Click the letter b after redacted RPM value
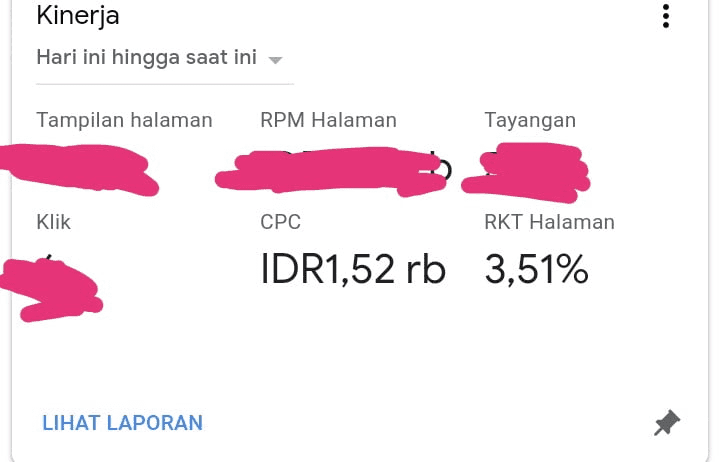This screenshot has width=720, height=462. (444, 166)
